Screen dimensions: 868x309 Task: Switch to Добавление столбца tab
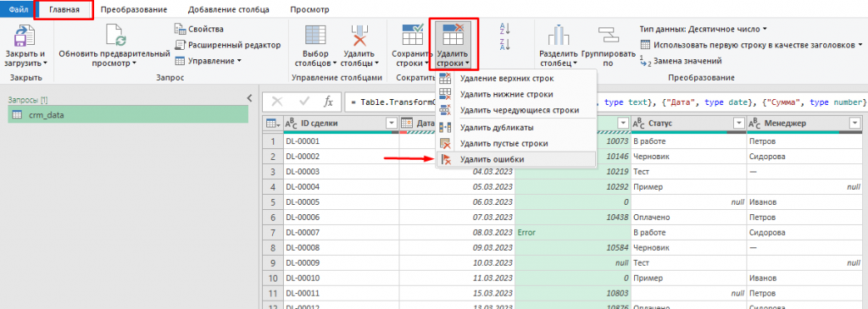click(x=229, y=9)
